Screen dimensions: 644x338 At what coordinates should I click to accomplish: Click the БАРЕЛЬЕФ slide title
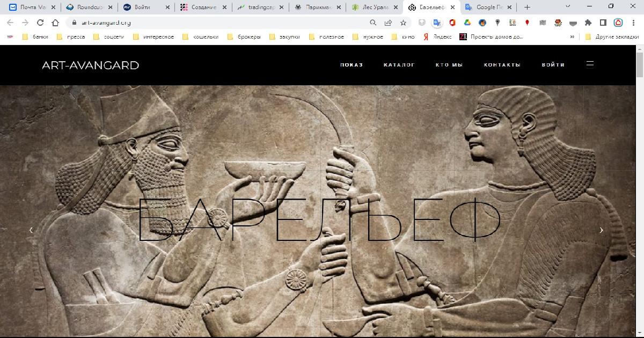pyautogui.click(x=319, y=220)
